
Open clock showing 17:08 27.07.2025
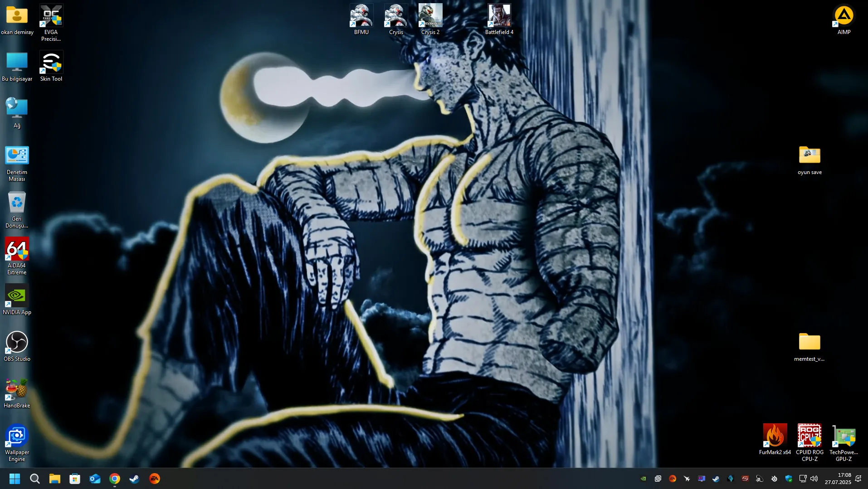[838, 479]
